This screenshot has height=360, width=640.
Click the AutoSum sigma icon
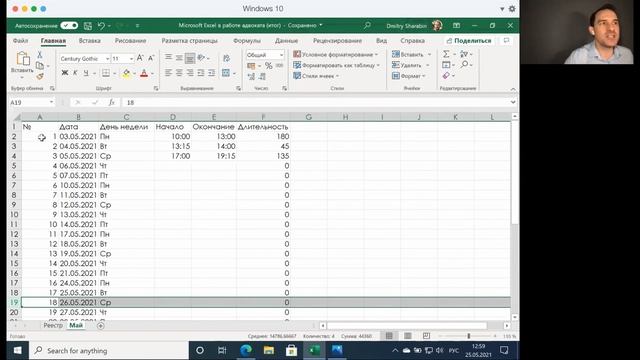tap(446, 54)
